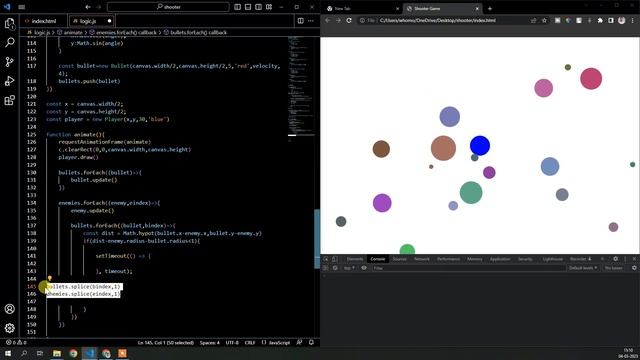Open the top context dropdown in console
Screen dimensions: 640x360
coord(349,268)
